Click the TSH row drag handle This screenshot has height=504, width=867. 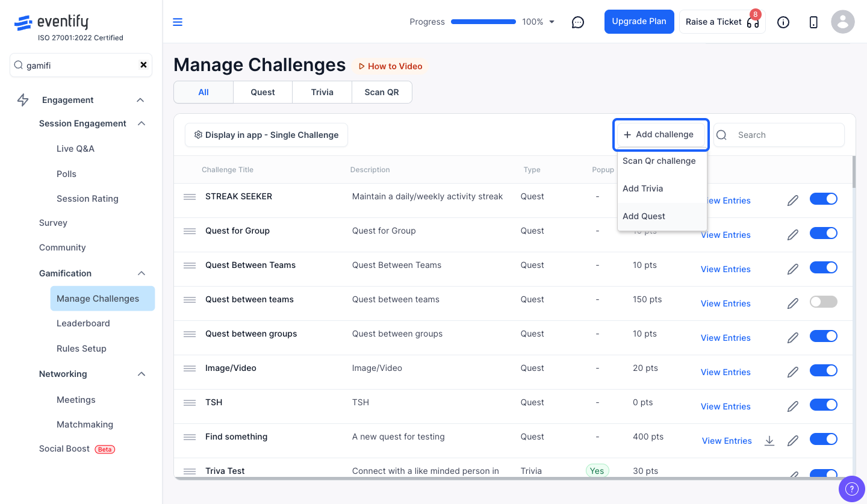[x=190, y=403]
